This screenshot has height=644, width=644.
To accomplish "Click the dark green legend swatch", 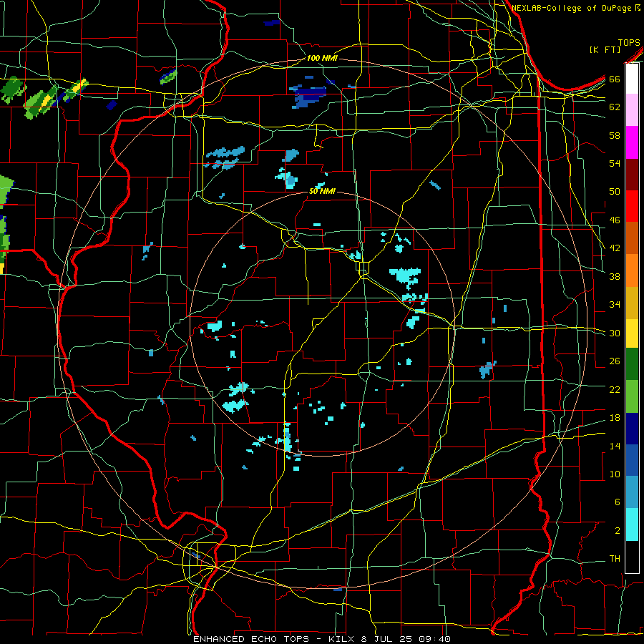I will (x=632, y=364).
